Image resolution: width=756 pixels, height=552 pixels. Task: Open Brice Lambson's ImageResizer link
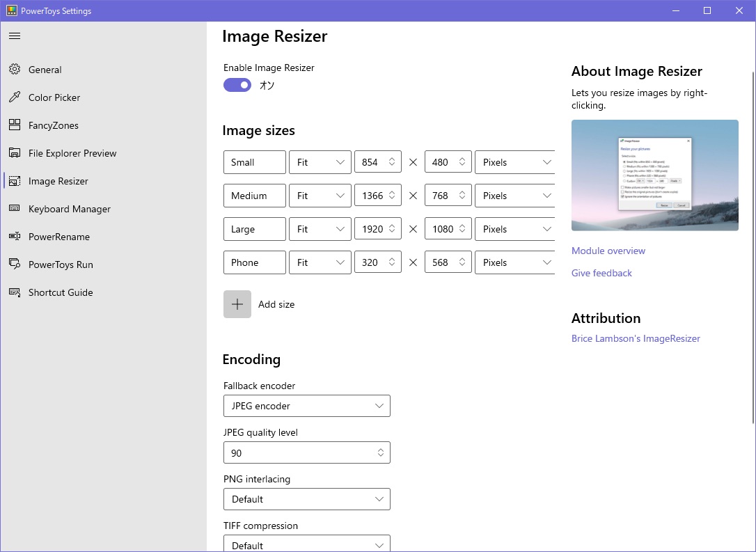(636, 338)
